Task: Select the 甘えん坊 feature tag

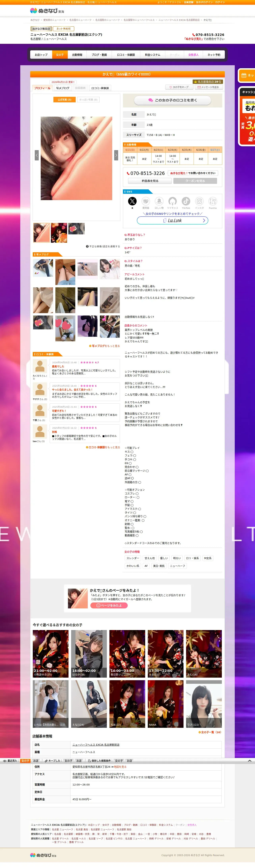Action: (150, 558)
